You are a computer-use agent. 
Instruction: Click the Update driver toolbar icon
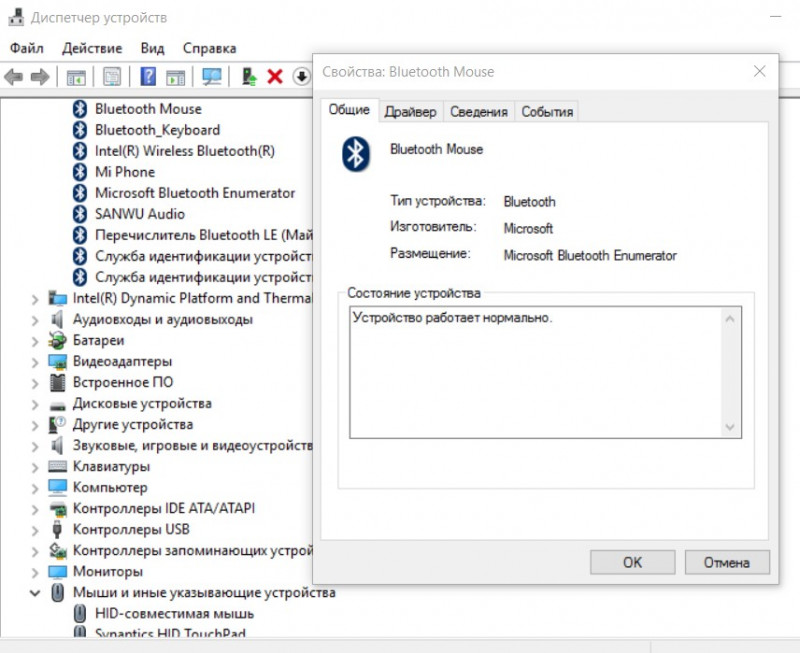pyautogui.click(x=249, y=77)
